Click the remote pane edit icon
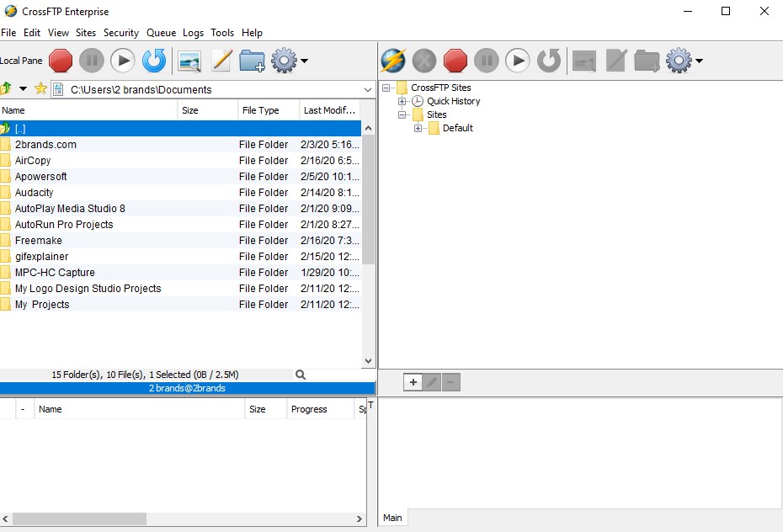This screenshot has height=532, width=783. click(616, 61)
